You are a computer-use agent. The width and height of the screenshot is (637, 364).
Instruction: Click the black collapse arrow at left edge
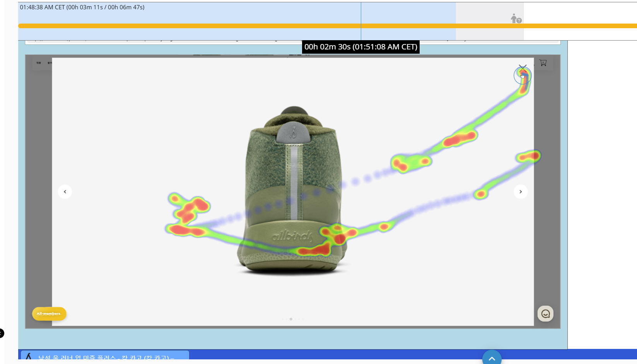2,333
